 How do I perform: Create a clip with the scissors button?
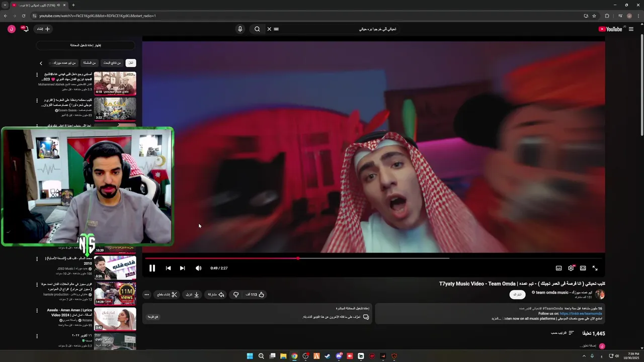pyautogui.click(x=168, y=295)
